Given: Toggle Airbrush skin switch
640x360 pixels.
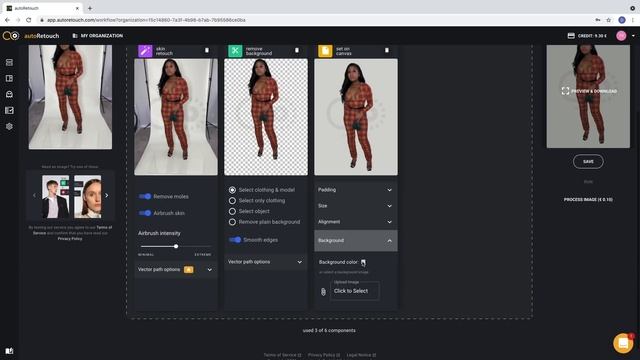Looking at the screenshot, I should click(x=145, y=213).
